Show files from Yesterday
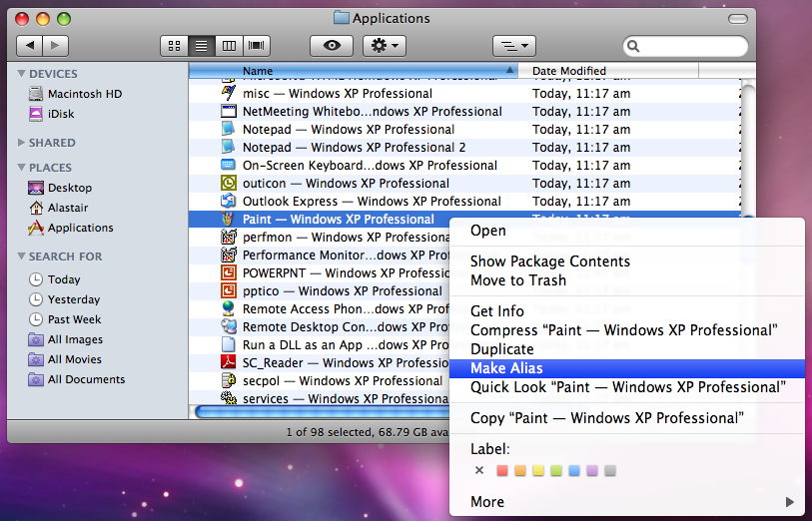 tap(64, 299)
